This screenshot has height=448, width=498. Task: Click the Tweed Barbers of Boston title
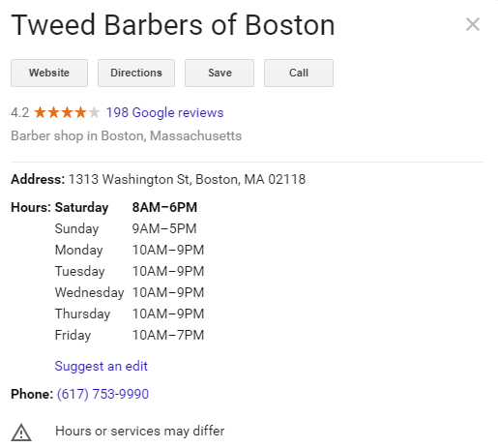point(173,25)
